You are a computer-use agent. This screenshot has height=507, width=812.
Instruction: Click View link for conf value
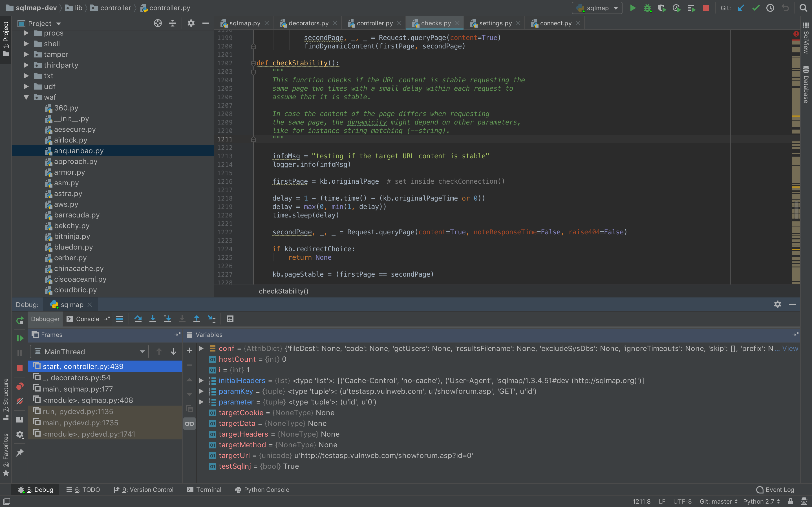coord(790,348)
